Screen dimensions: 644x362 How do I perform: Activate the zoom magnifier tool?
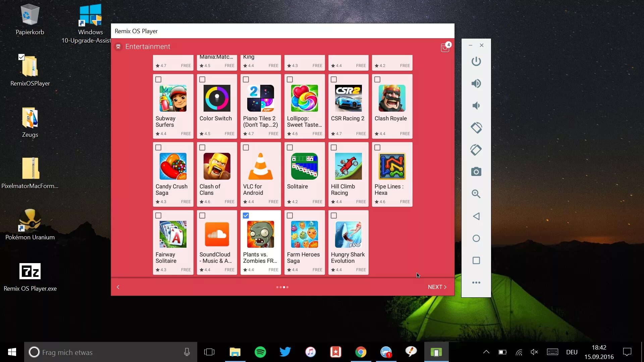coord(476,194)
